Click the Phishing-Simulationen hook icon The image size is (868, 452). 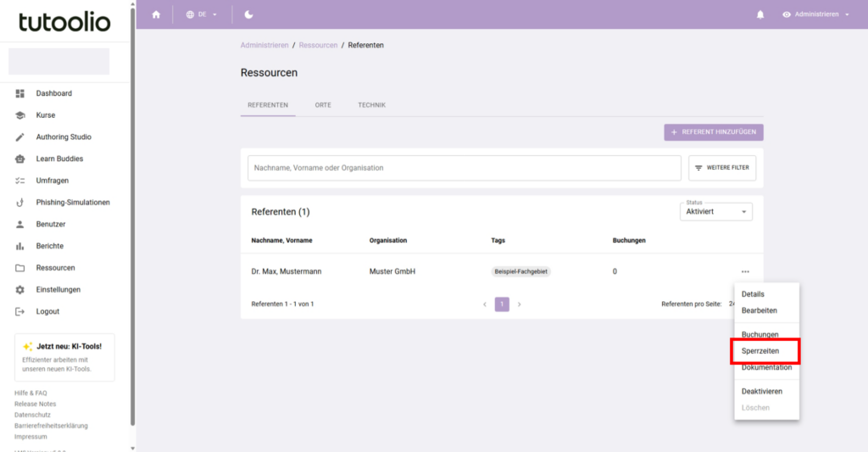tap(20, 202)
